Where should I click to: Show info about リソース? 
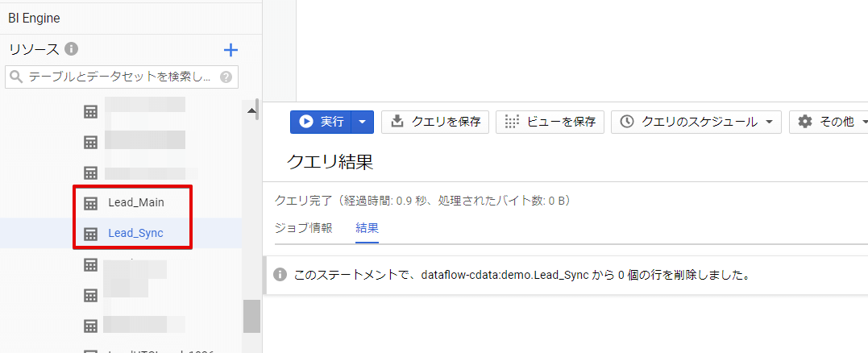click(x=71, y=49)
